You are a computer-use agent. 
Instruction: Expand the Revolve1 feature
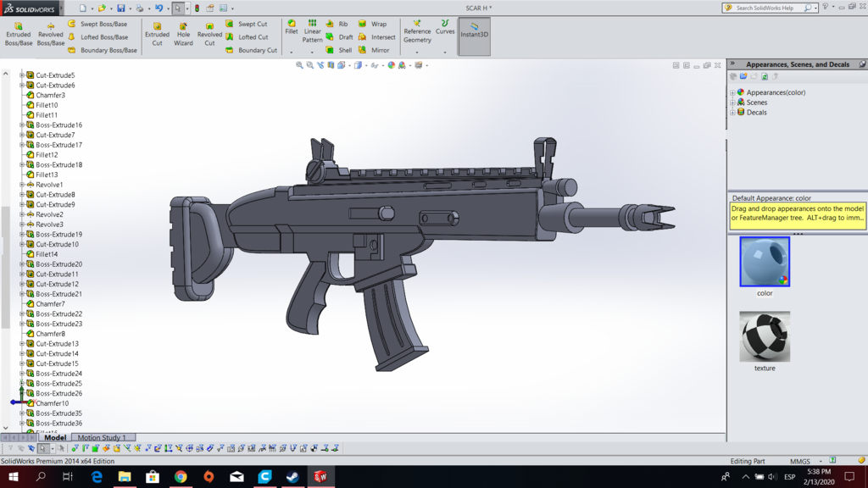pos(22,185)
